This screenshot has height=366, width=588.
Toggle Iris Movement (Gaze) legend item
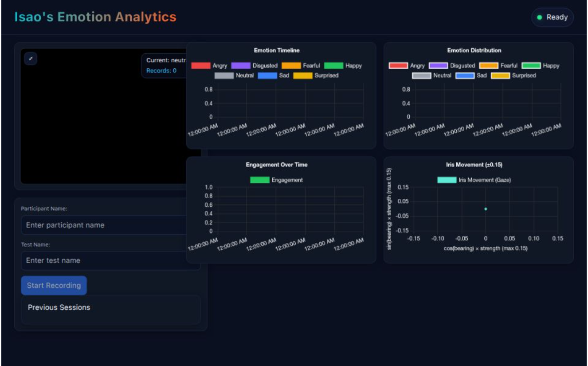[x=474, y=180]
